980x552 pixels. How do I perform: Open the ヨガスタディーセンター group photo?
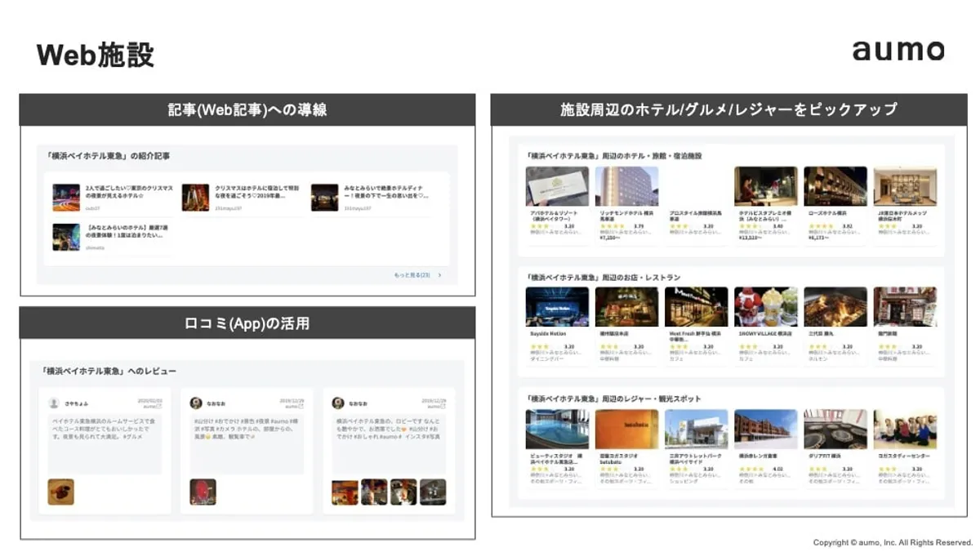click(x=905, y=429)
